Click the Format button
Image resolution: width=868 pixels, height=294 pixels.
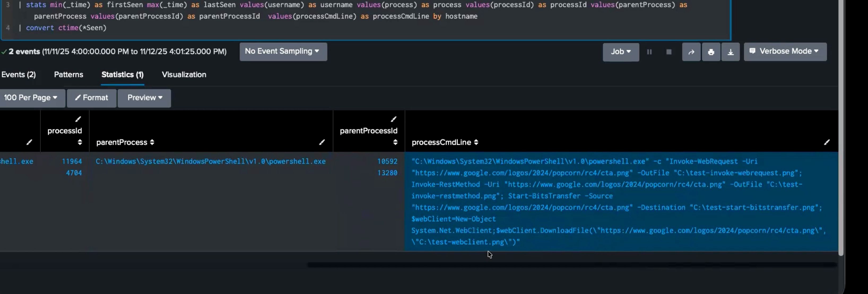coord(92,98)
